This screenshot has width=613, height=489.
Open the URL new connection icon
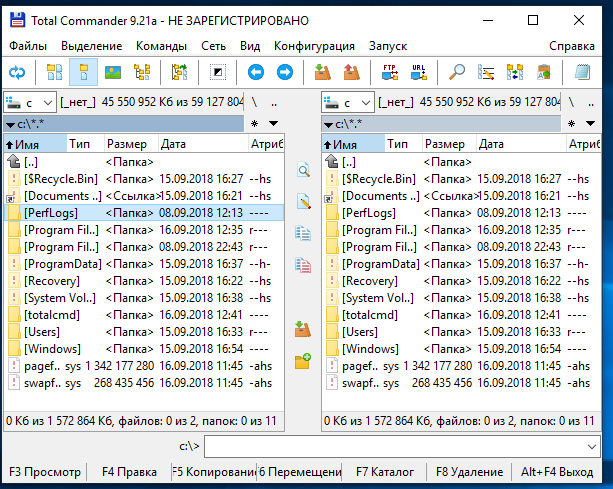[419, 72]
